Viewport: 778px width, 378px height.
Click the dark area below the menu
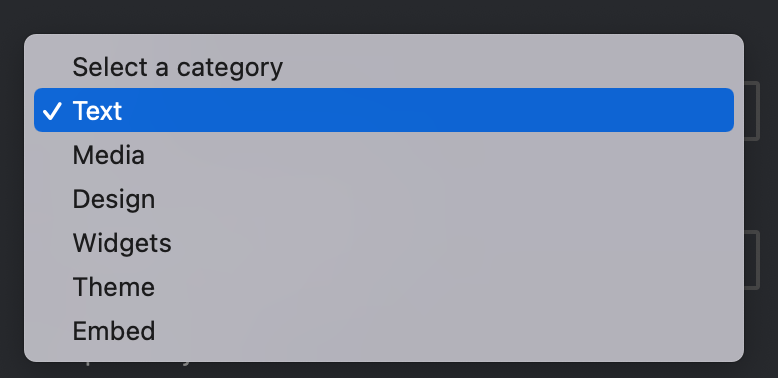(x=389, y=371)
